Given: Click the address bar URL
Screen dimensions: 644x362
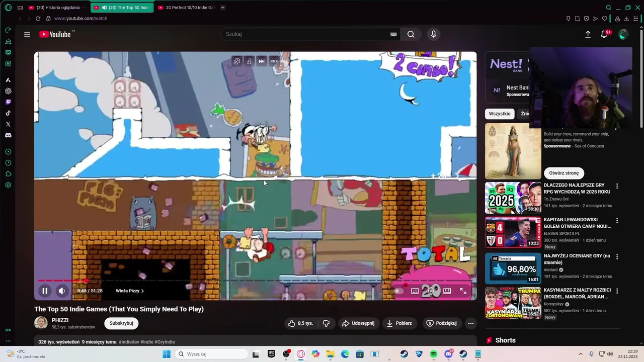Looking at the screenshot, I should [80, 19].
